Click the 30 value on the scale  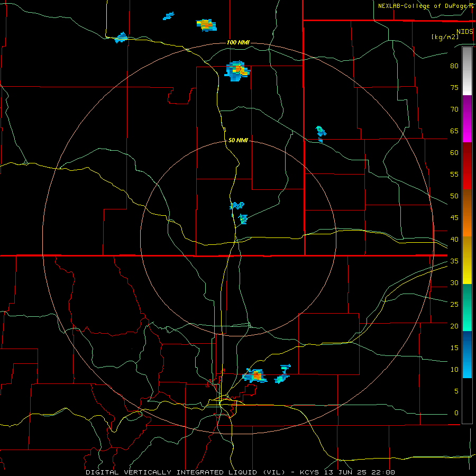point(454,282)
